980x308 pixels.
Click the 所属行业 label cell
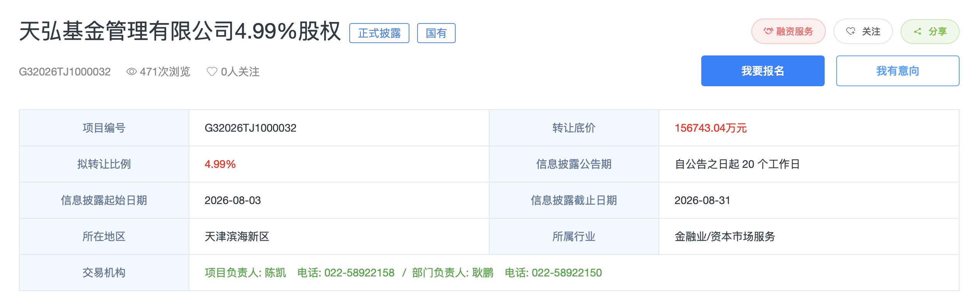(x=574, y=236)
